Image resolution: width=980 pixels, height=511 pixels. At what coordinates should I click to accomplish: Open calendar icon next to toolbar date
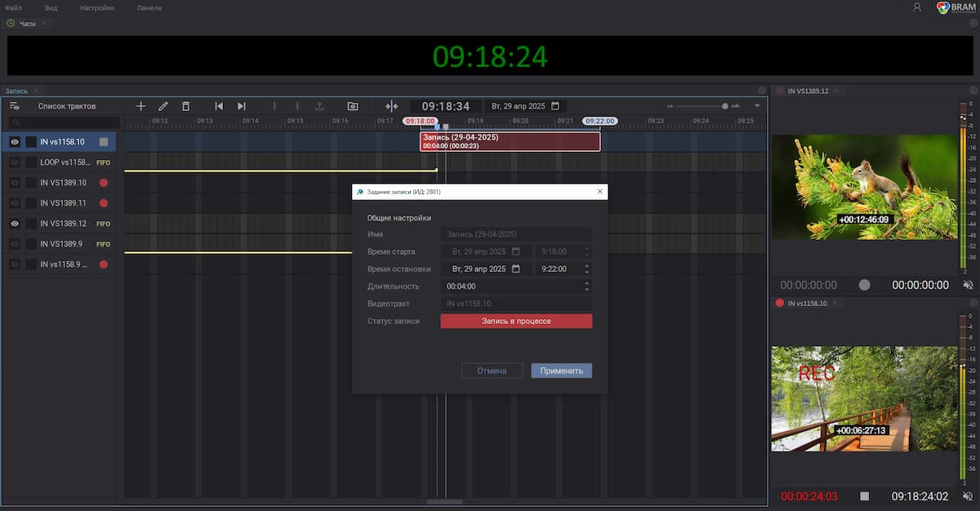click(x=555, y=106)
